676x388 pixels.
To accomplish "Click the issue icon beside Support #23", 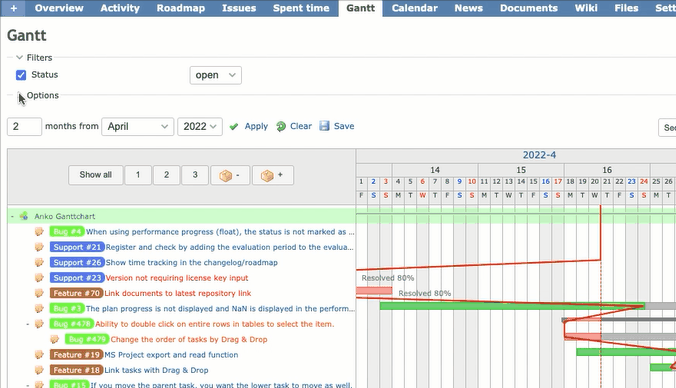I will pos(39,278).
